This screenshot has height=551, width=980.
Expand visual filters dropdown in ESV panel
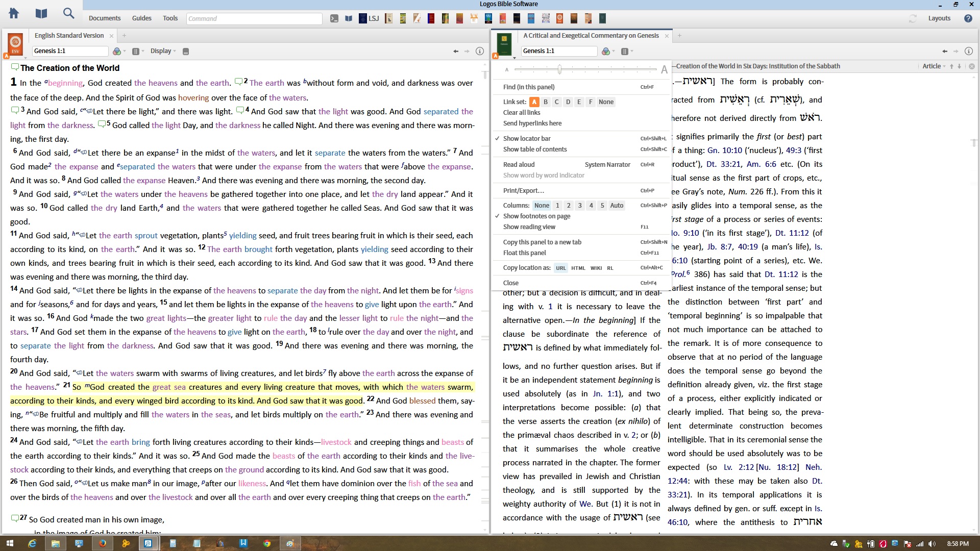coord(119,51)
